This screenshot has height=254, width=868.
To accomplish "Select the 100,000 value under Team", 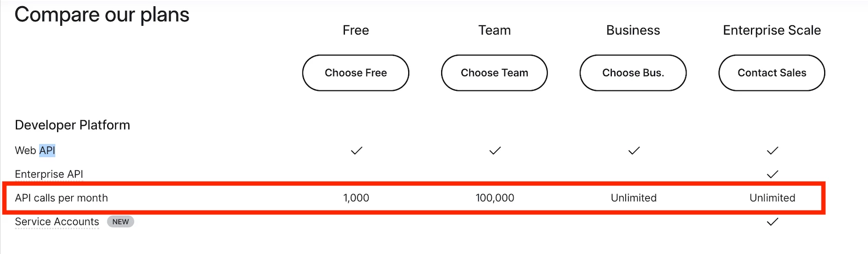I will pos(495,198).
